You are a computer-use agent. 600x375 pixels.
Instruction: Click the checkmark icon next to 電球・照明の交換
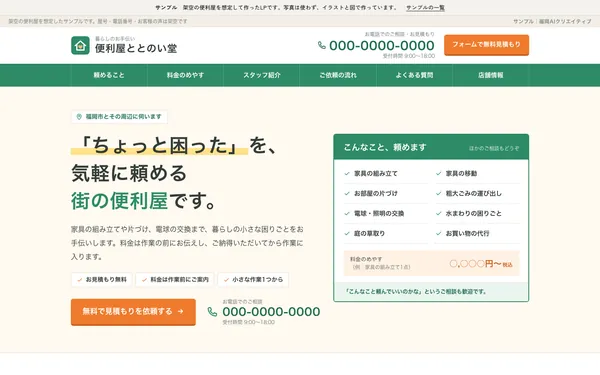tap(347, 214)
